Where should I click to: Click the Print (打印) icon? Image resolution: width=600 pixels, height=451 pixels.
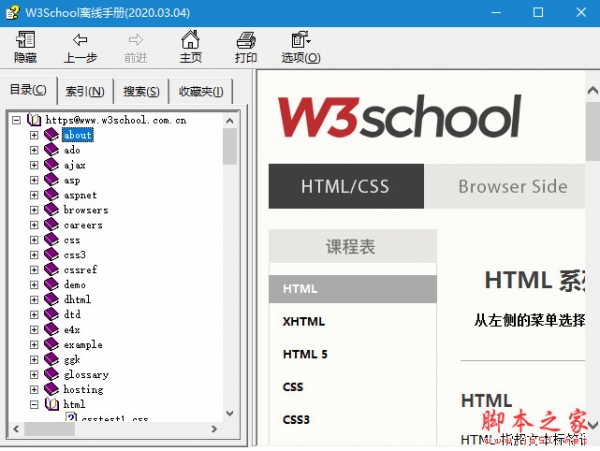point(246,40)
